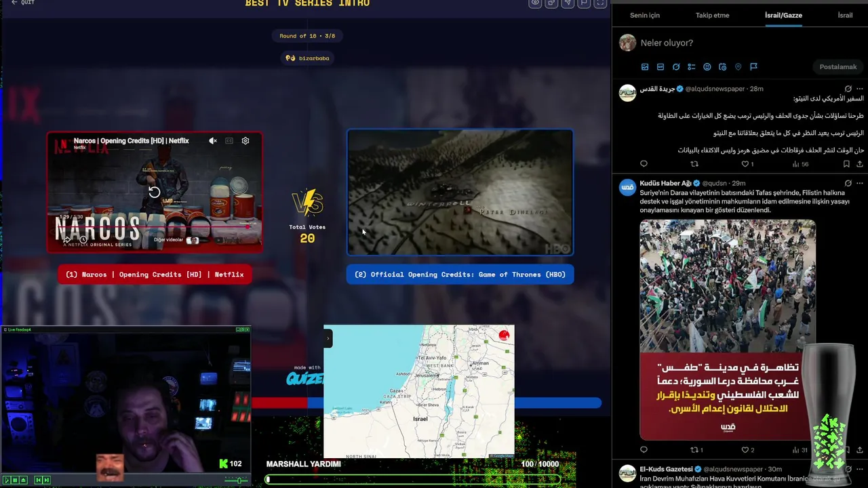The width and height of the screenshot is (868, 488).
Task: Click the Narcos video title link
Action: coord(132,141)
